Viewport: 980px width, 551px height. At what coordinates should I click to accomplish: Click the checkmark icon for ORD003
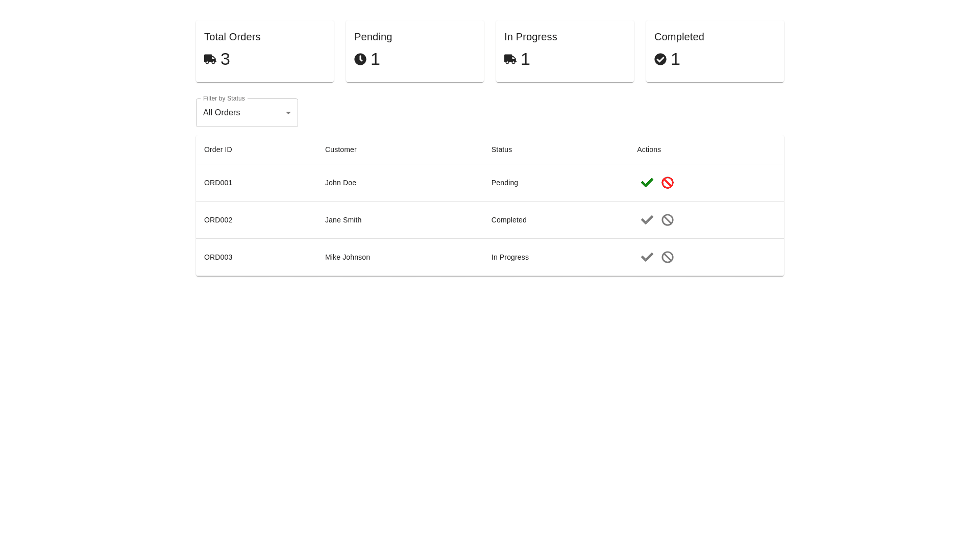point(647,257)
